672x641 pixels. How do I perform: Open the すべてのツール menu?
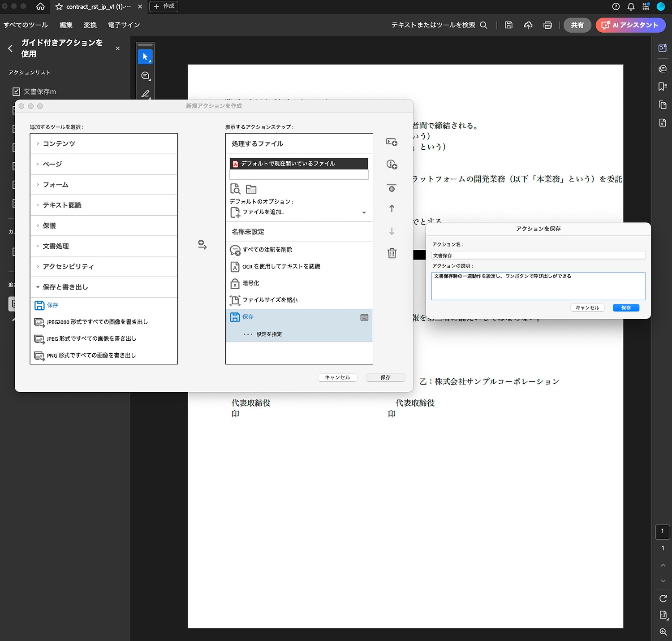click(26, 25)
